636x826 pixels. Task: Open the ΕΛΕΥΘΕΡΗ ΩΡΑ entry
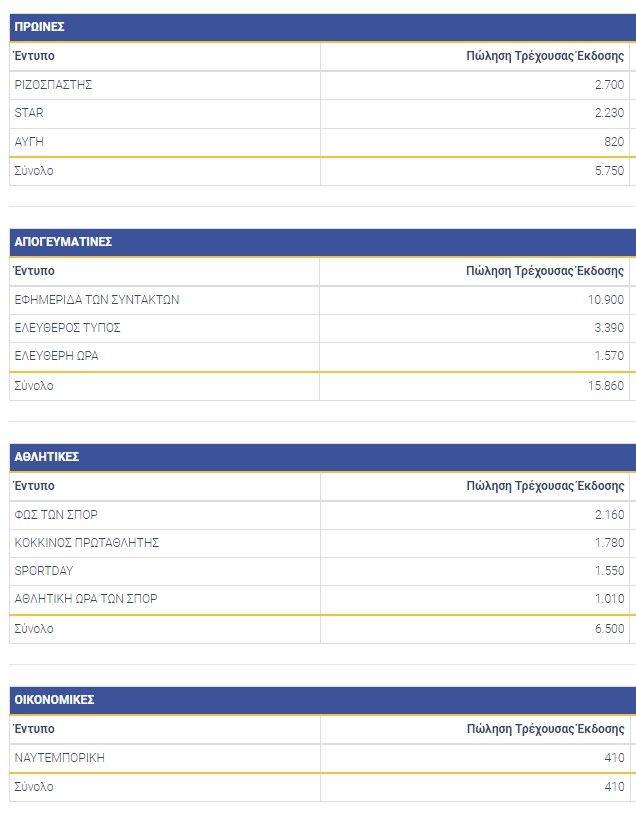[57, 356]
